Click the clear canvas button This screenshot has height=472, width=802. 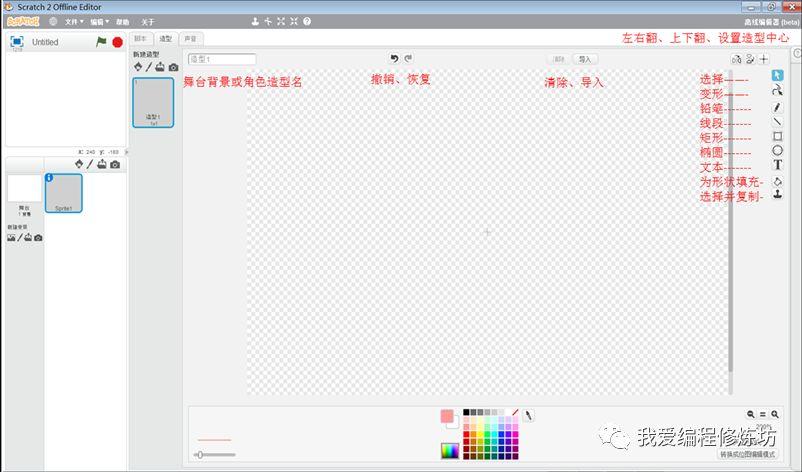560,59
